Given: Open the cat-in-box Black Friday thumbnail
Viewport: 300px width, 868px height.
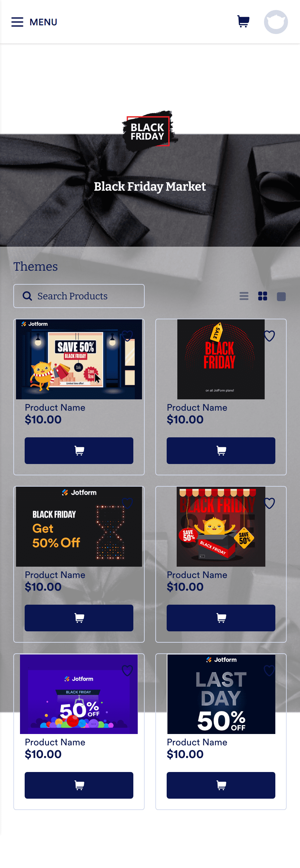Looking at the screenshot, I should [x=221, y=527].
